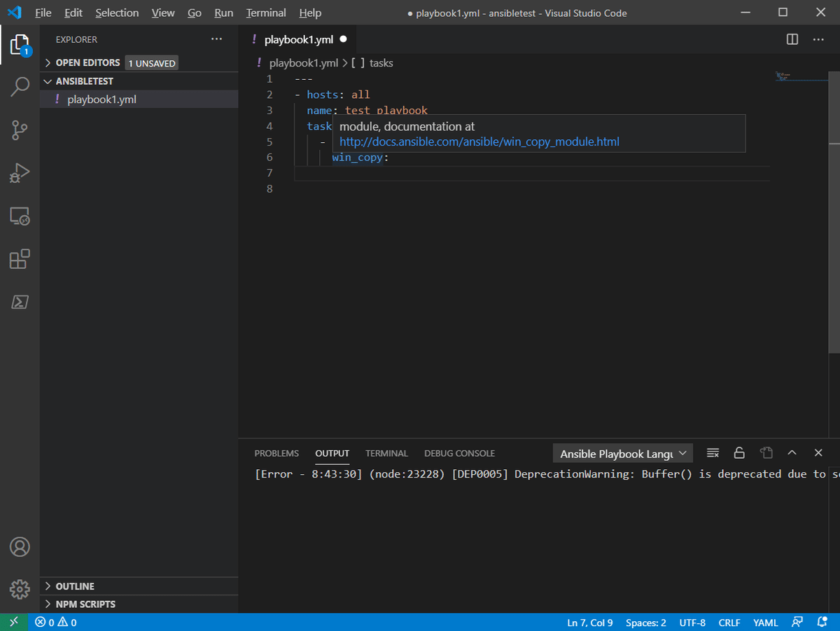Open the Terminal menu
840x631 pixels.
pos(266,13)
